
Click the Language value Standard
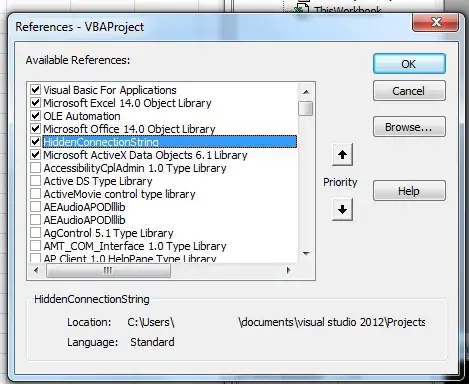pyautogui.click(x=152, y=342)
